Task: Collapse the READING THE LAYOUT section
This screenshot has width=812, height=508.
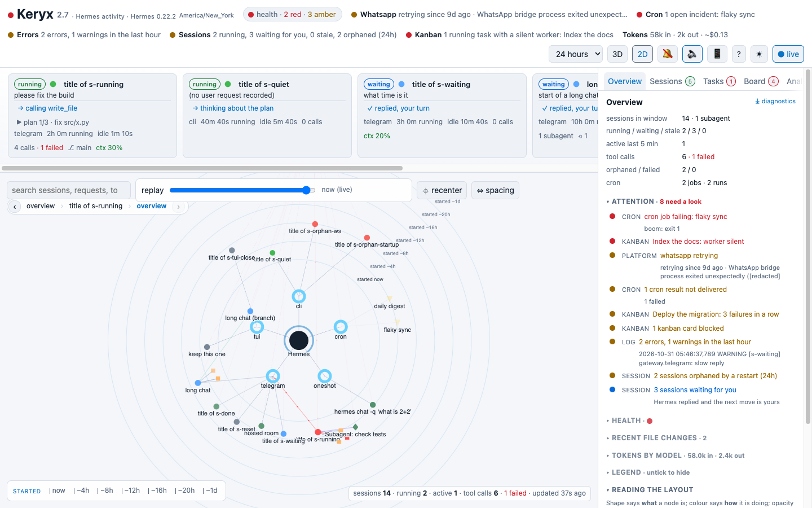Action: click(650, 490)
